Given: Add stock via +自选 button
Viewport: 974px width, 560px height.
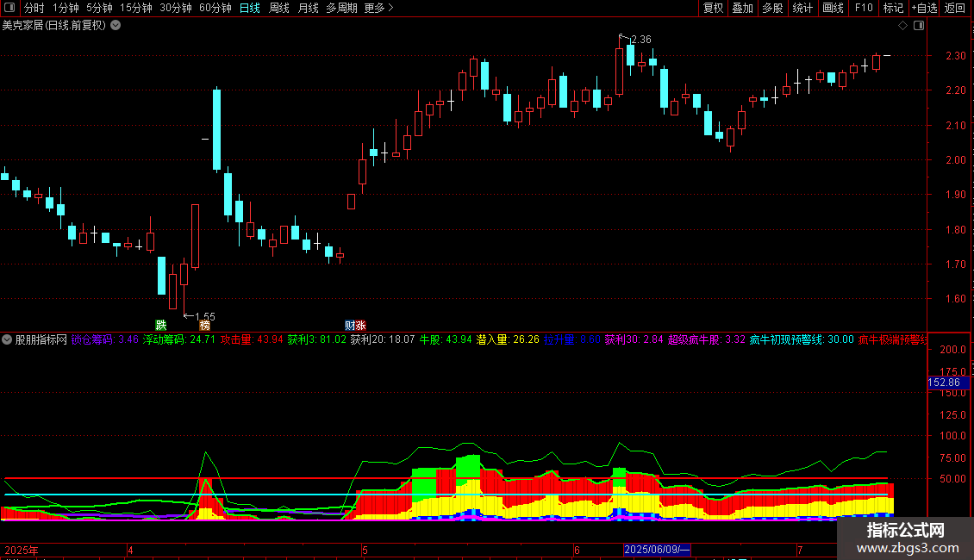Looking at the screenshot, I should (924, 8).
